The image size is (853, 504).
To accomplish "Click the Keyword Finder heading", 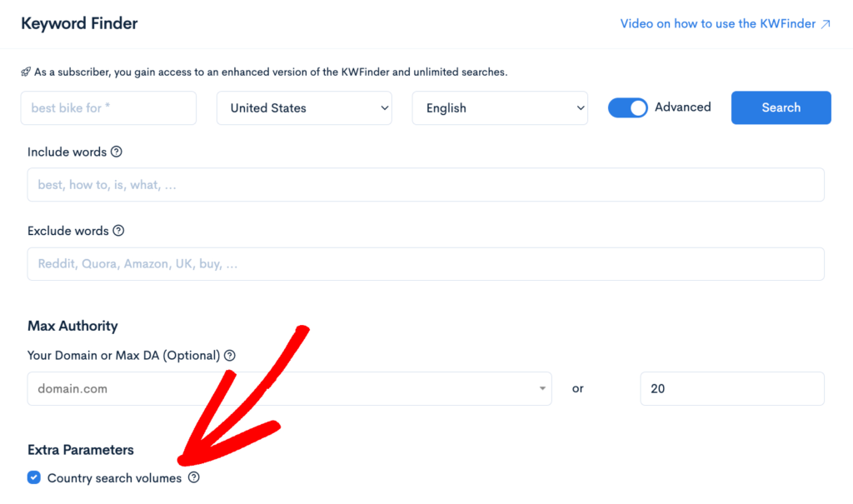I will pyautogui.click(x=79, y=23).
